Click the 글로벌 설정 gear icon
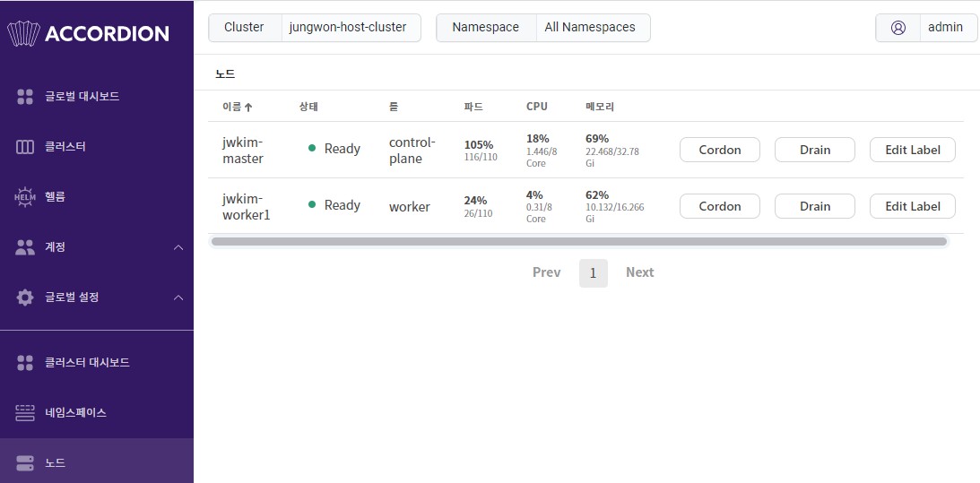 pos(25,298)
